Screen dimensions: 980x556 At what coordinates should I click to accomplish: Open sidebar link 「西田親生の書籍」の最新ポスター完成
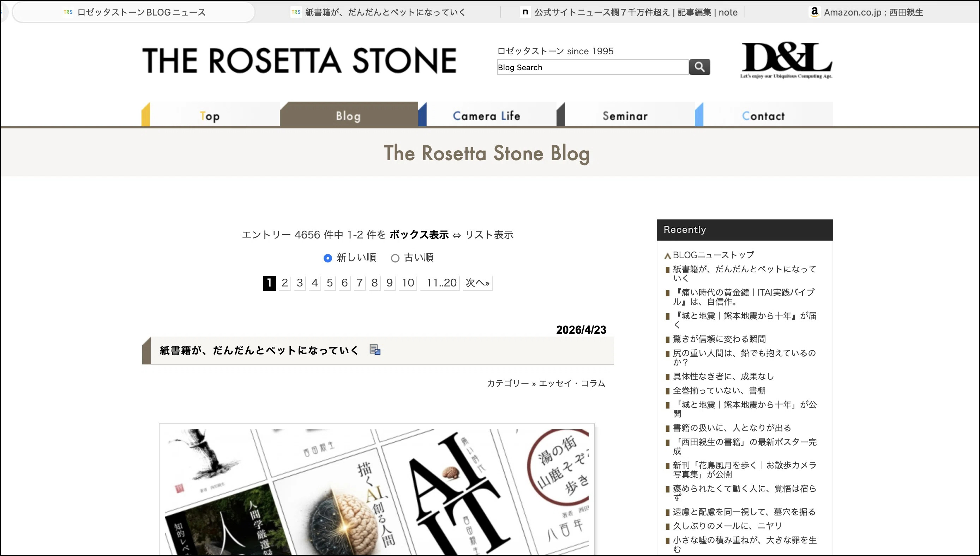click(745, 446)
